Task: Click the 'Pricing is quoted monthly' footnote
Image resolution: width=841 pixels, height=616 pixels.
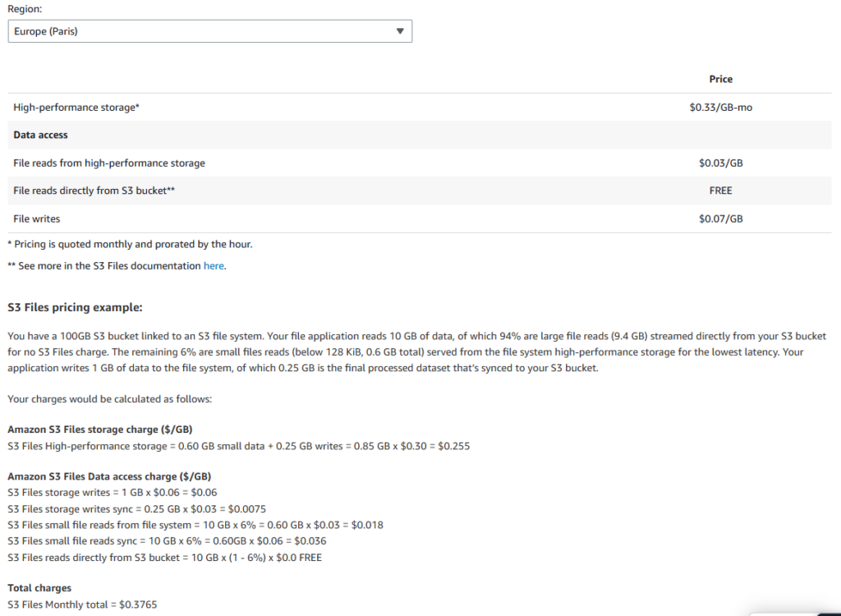Action: (130, 244)
